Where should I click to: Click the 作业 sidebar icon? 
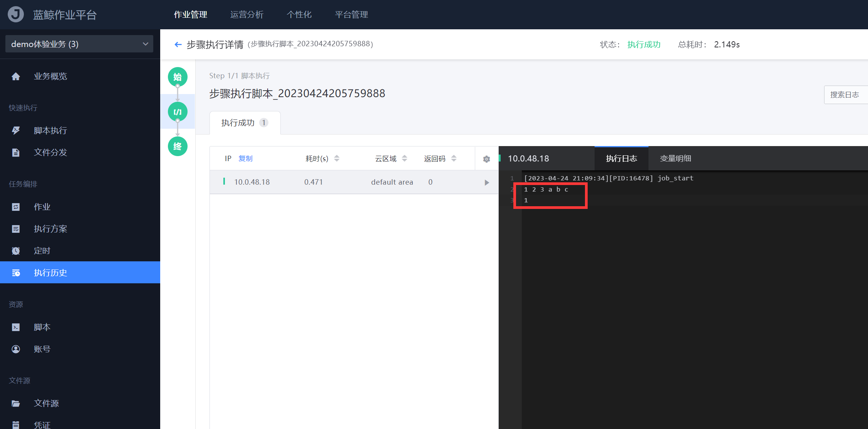[x=16, y=207]
